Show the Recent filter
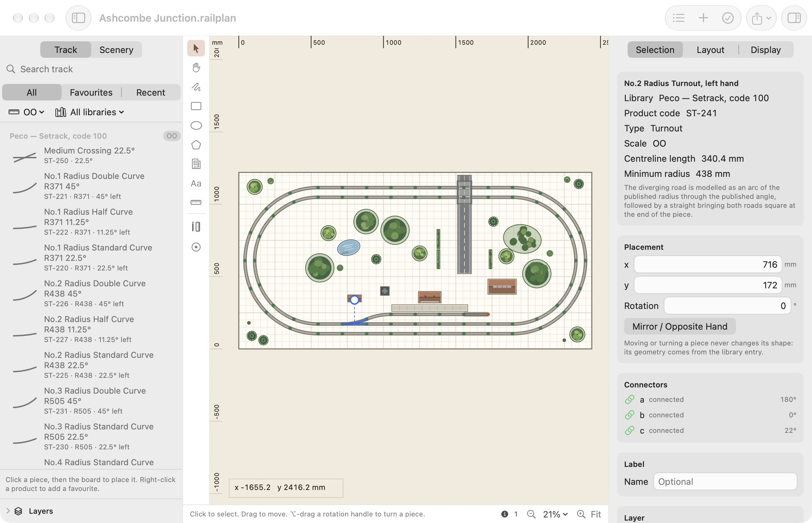Screen dimensions: 812x523 tap(151, 93)
